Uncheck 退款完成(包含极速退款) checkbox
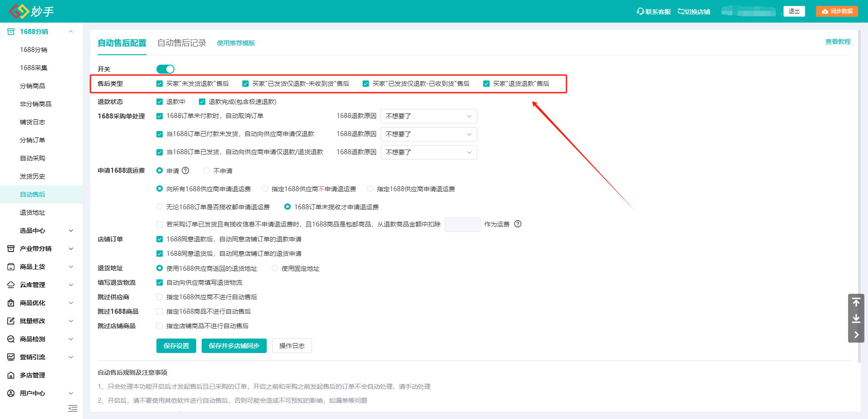Screen dimensions: 868x419 coord(202,102)
